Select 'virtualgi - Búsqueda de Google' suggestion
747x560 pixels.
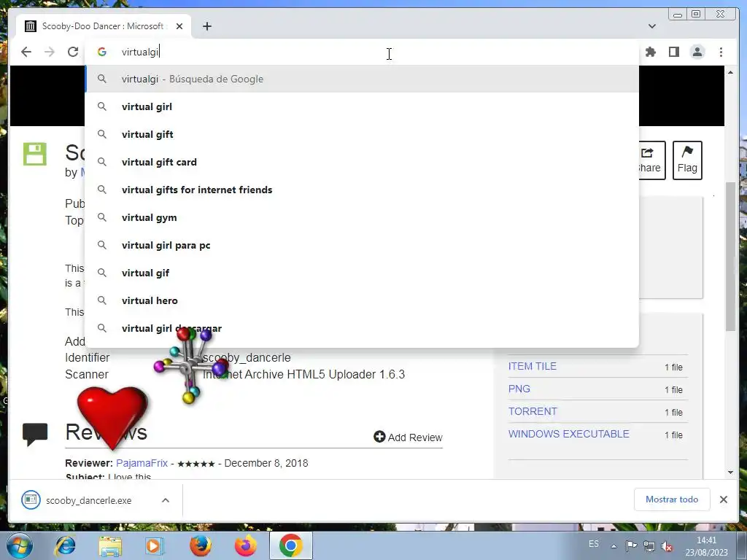point(362,79)
